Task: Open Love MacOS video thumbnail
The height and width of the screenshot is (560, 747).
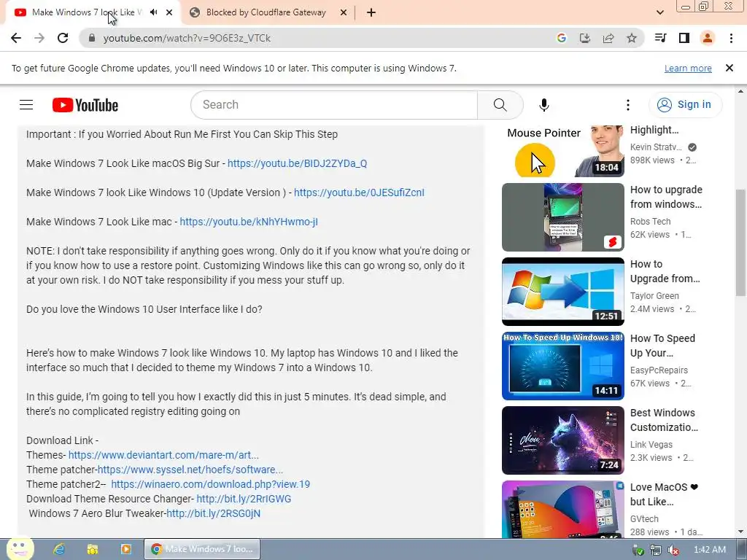Action: [x=562, y=509]
